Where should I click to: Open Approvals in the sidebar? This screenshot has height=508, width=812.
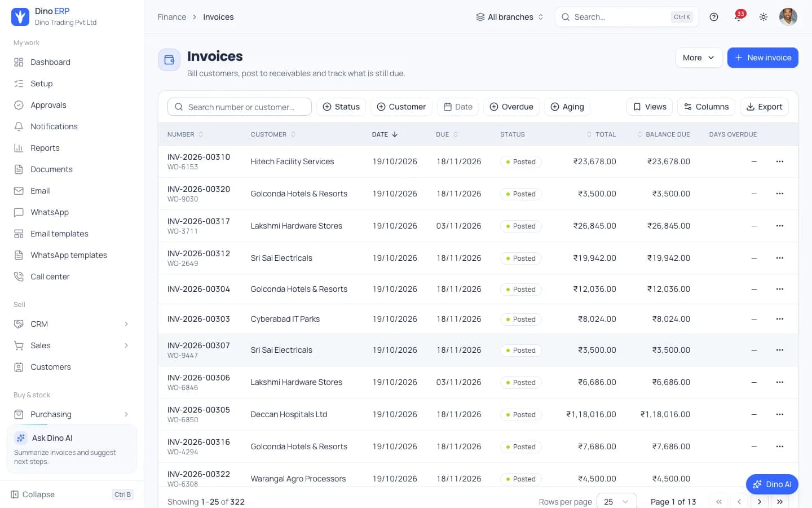point(72,105)
